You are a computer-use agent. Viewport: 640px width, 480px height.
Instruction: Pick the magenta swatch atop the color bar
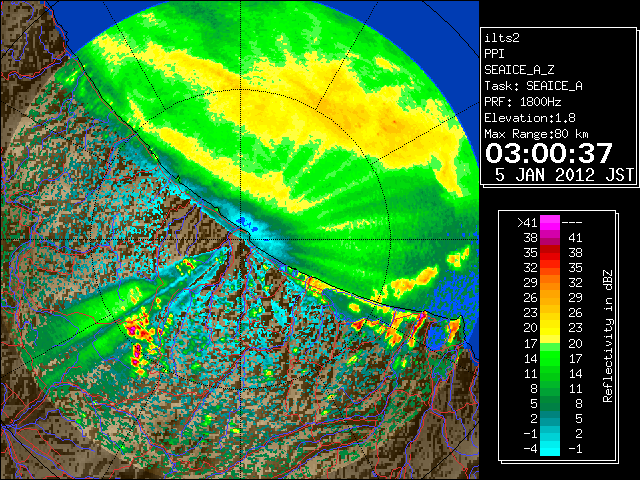point(550,223)
